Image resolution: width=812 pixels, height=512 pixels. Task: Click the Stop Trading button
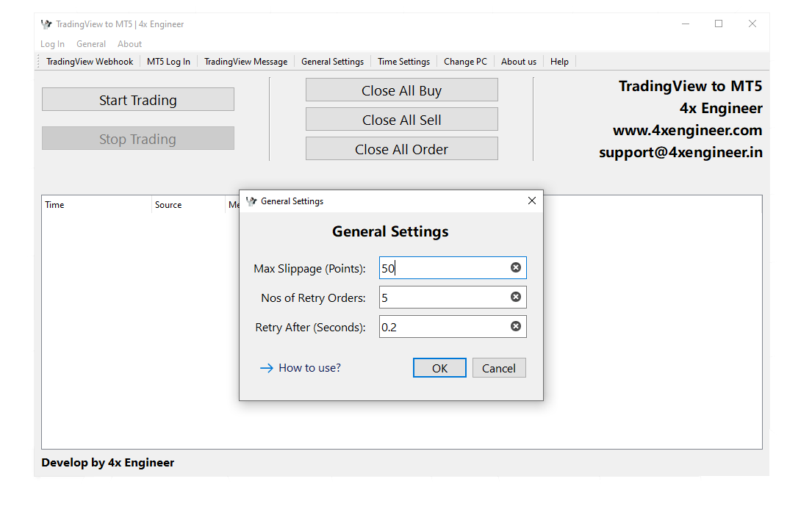pos(138,138)
